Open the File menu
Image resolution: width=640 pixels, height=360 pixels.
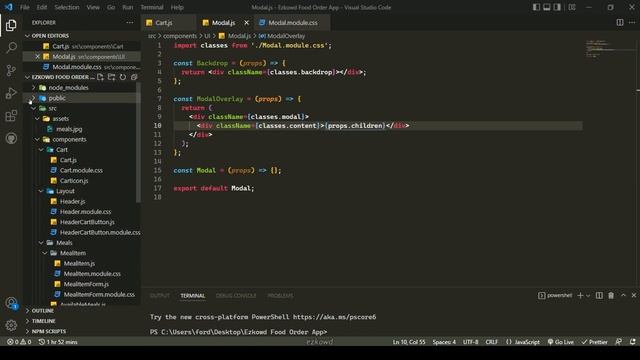(x=24, y=7)
